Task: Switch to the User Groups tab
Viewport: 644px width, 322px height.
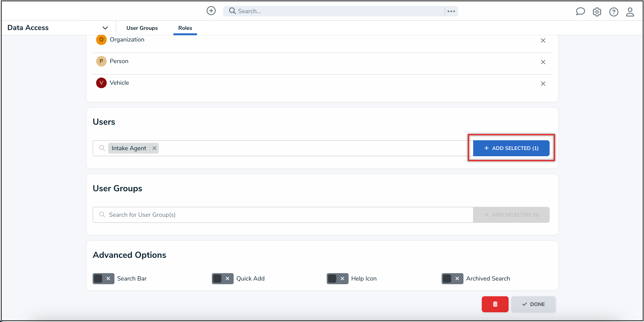Action: pos(142,28)
